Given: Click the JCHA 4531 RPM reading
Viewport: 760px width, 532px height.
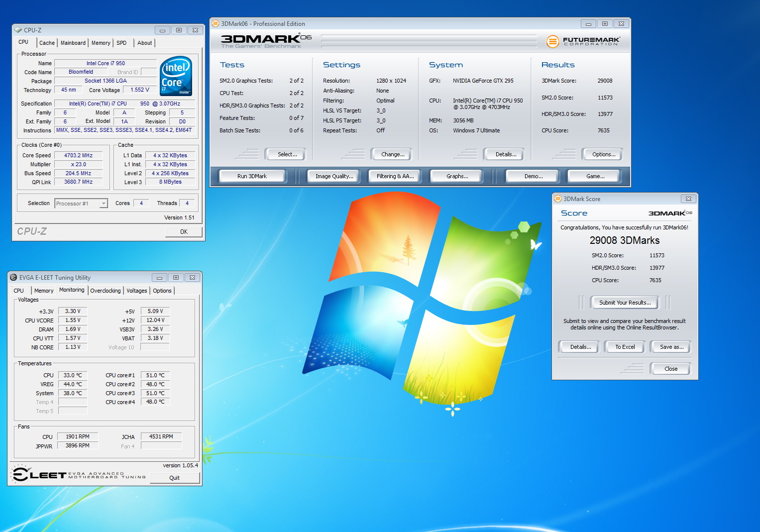Looking at the screenshot, I should click(x=161, y=436).
